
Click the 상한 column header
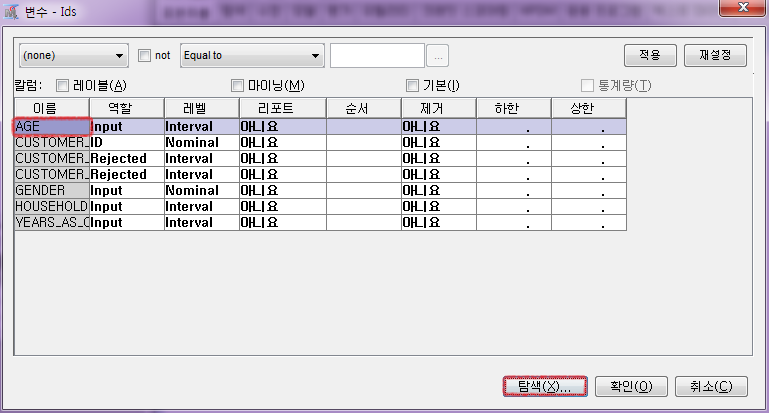[589, 108]
